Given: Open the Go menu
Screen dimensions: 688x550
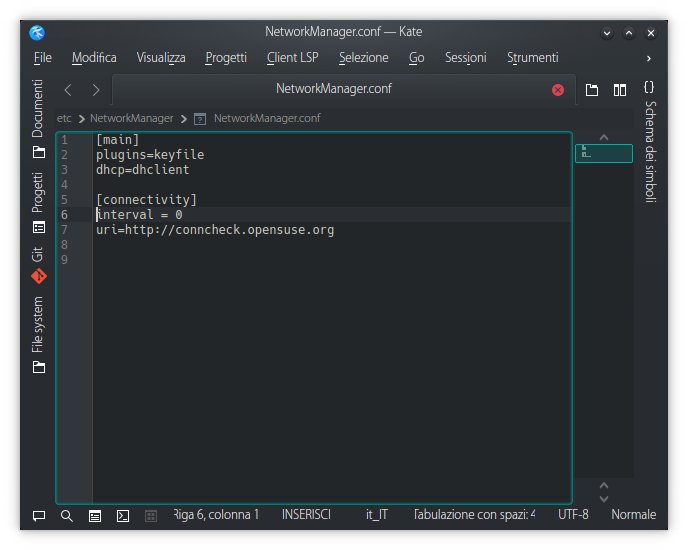Looking at the screenshot, I should (416, 58).
